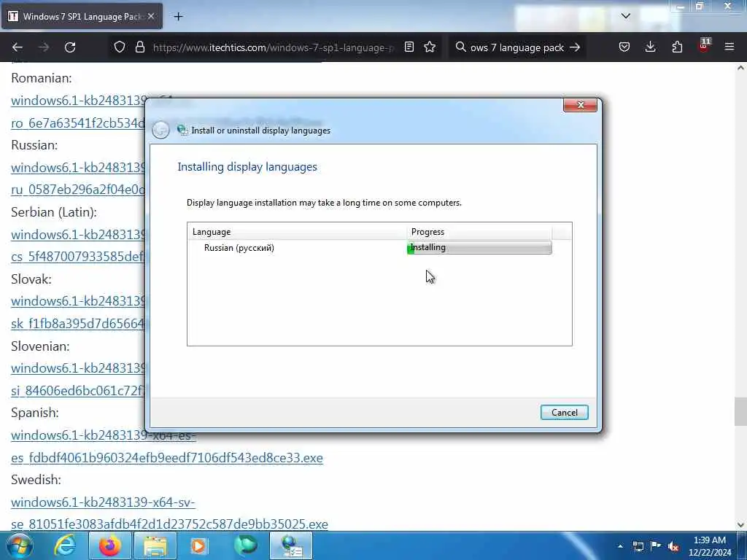Click the scrollbar down arrow
The image size is (747, 560).
[x=740, y=525]
